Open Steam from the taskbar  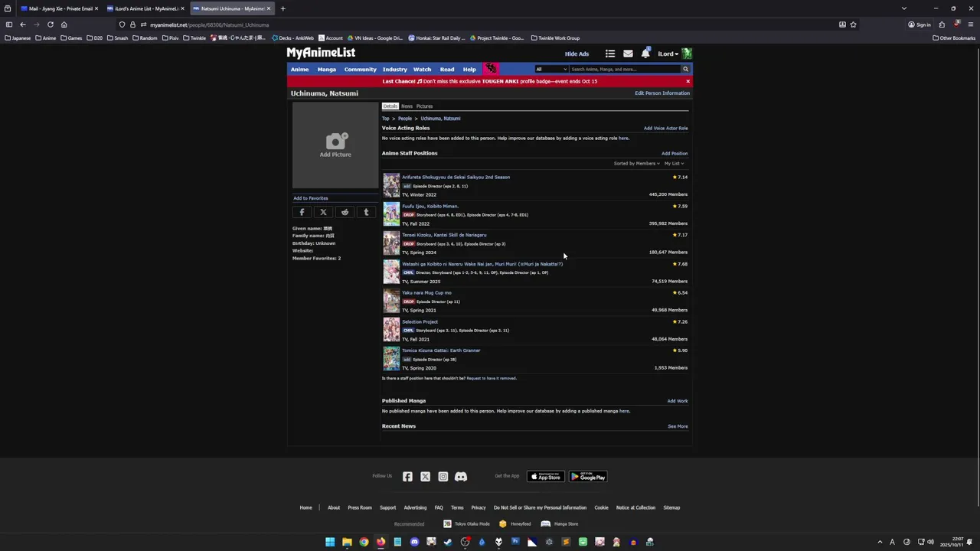[x=448, y=542]
